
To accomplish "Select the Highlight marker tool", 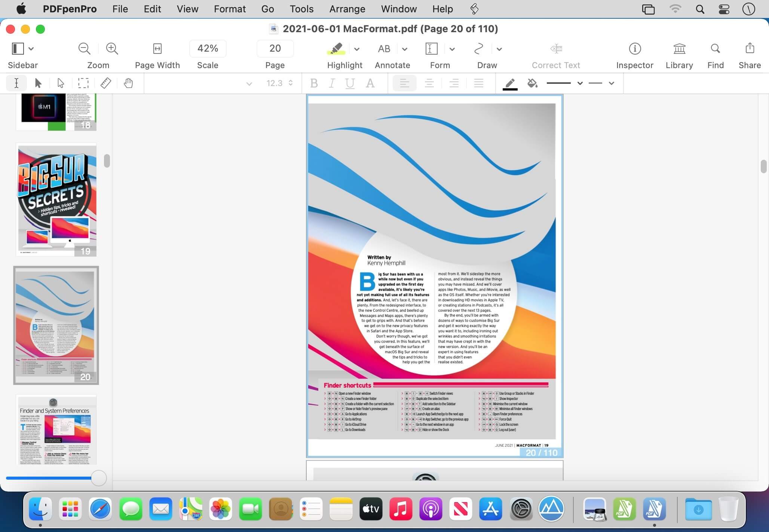I will tap(336, 49).
